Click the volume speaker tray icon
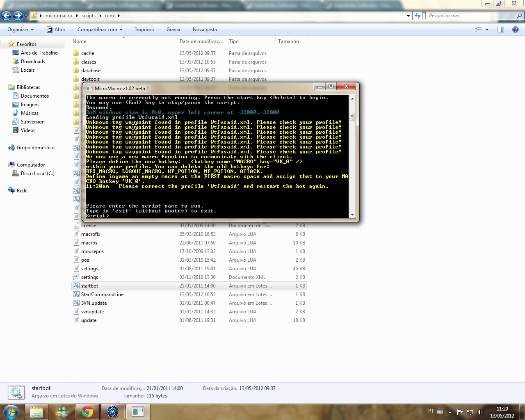The height and width of the screenshot is (420, 525). [x=480, y=412]
